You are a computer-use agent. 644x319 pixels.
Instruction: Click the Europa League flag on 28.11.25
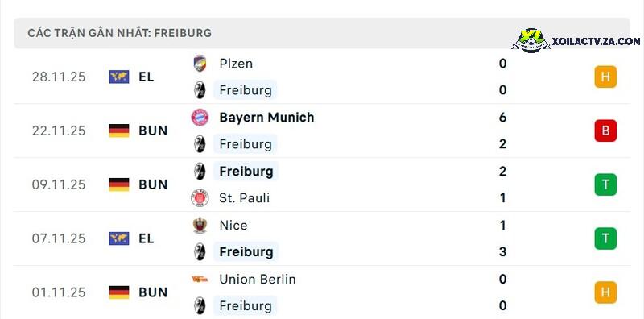pyautogui.click(x=119, y=77)
